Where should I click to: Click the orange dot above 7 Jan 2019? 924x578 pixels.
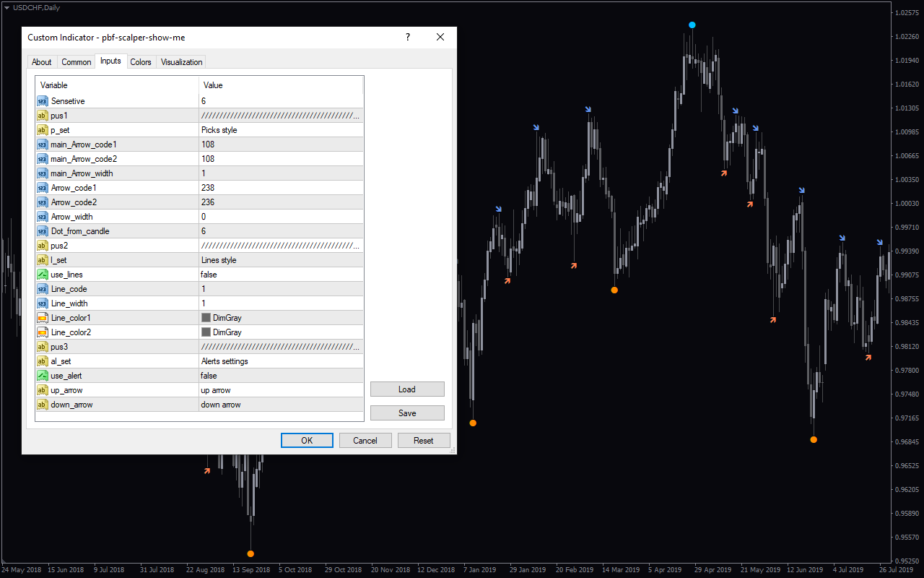tap(473, 423)
